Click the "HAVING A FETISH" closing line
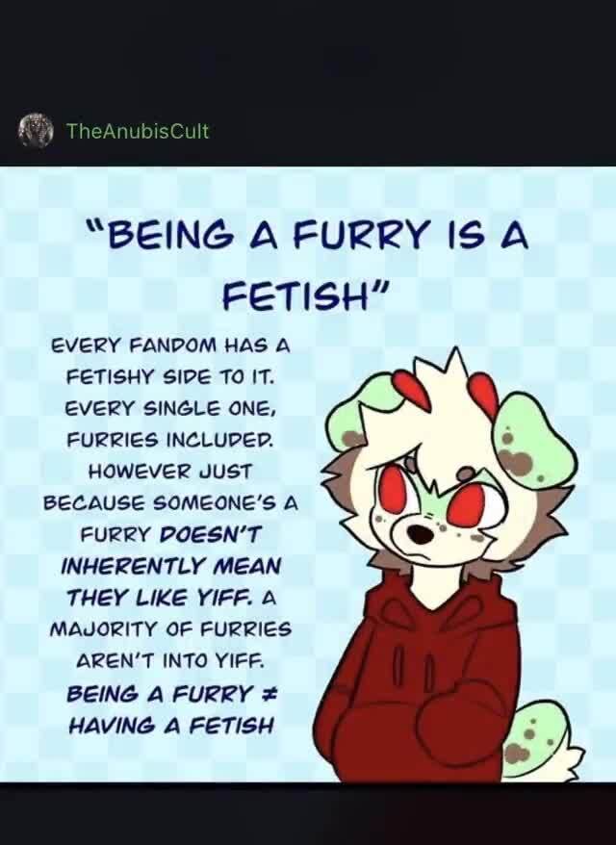The image size is (616, 845). [x=170, y=726]
